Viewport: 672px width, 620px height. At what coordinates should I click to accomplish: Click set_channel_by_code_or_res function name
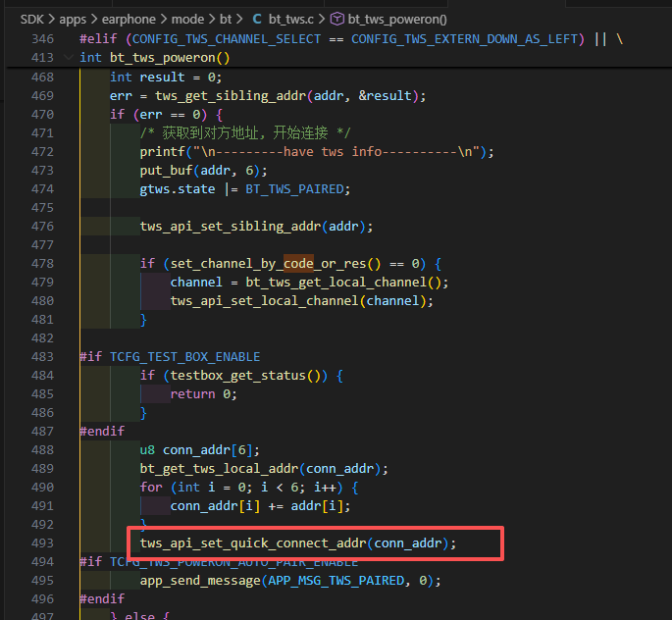coord(268,264)
